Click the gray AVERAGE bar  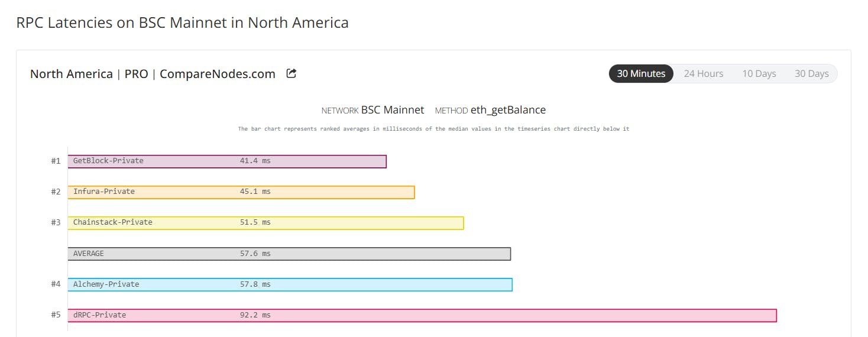tap(289, 254)
